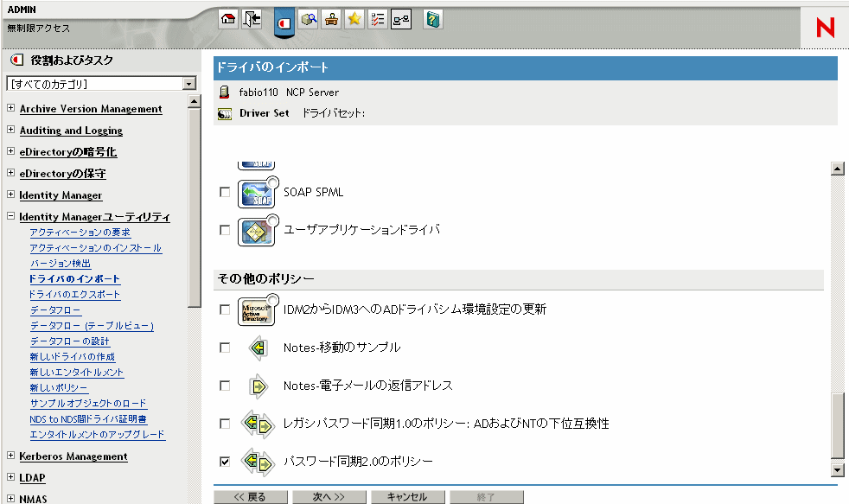Viewport: 849px width, 504px height.
Task: Expand Archive Version Management node
Action: tap(11, 108)
